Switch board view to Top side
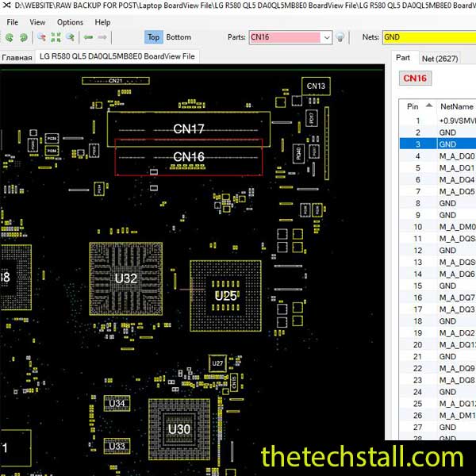 click(153, 37)
